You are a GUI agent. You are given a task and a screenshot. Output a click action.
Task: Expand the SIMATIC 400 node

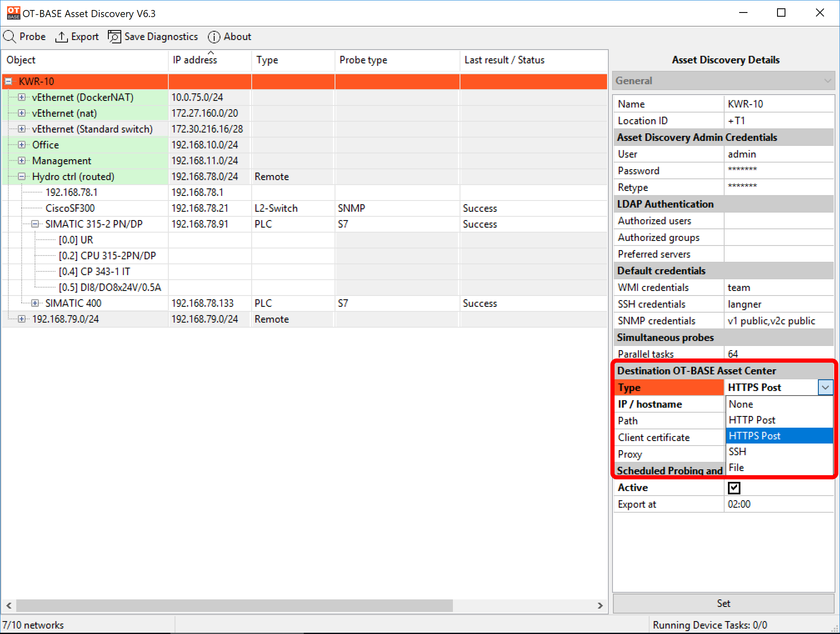(35, 303)
